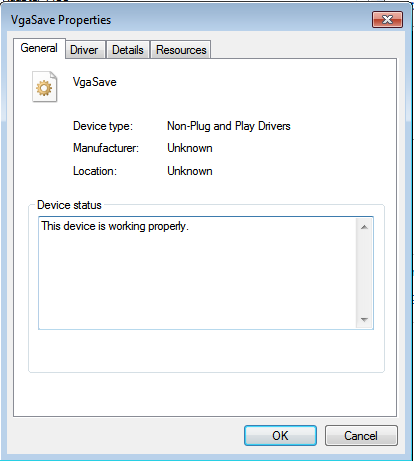Click the 'This device is working properly' text
This screenshot has width=414, height=461.
(x=115, y=226)
